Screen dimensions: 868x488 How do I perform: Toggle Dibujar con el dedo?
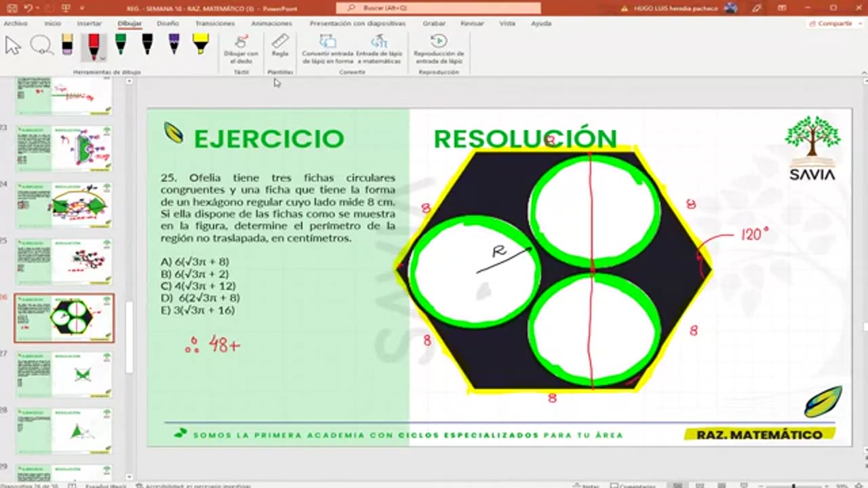pos(241,49)
